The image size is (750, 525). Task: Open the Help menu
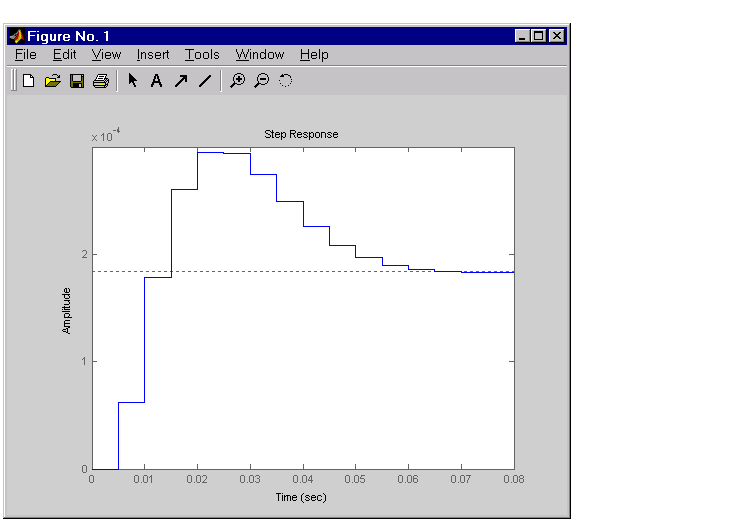(314, 55)
